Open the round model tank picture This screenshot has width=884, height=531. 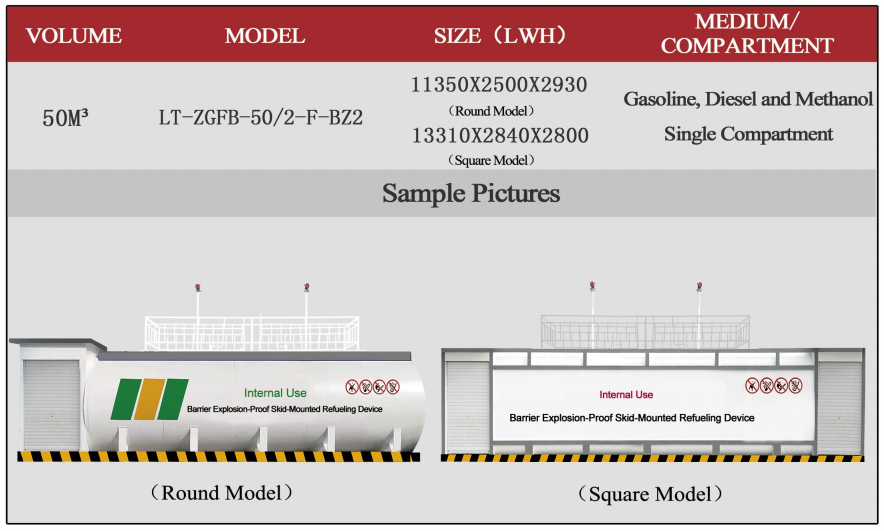[x=217, y=373]
